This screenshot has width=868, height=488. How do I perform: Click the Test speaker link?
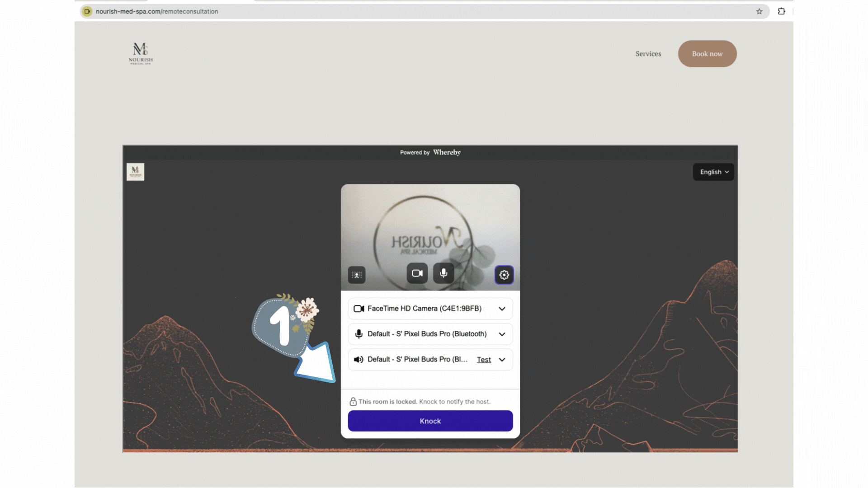[483, 360]
